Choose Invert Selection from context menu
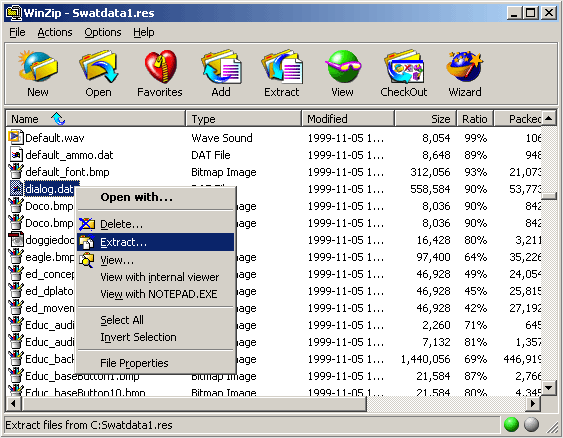 click(155, 337)
